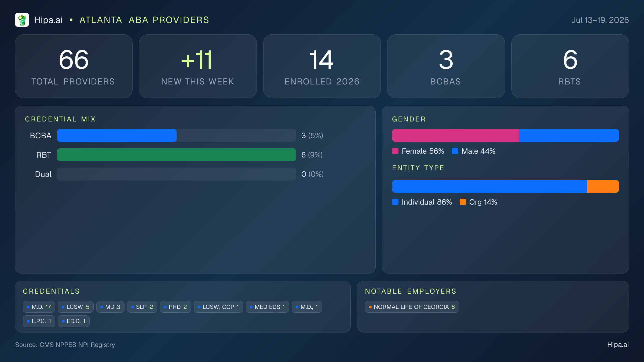Click the green RBT progress bar
The width and height of the screenshot is (644, 362).
tap(177, 155)
